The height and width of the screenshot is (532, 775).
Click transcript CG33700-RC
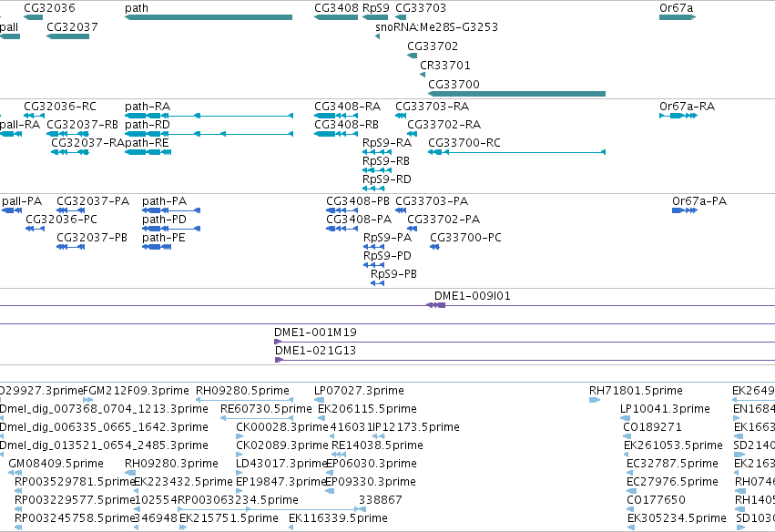516,152
